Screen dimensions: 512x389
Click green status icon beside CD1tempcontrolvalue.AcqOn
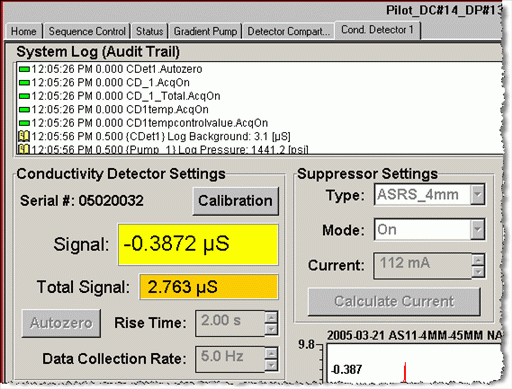[x=24, y=123]
